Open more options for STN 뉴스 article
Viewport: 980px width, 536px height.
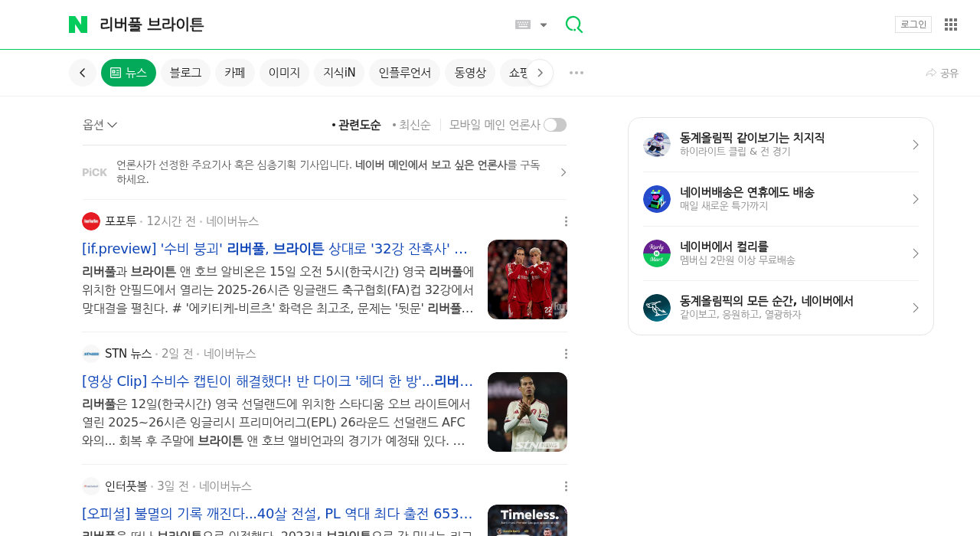click(566, 354)
